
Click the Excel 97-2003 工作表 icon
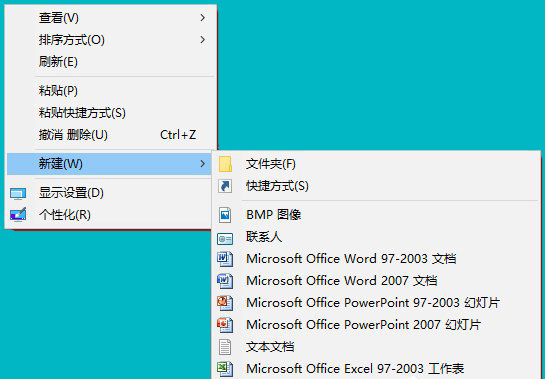coord(225,369)
